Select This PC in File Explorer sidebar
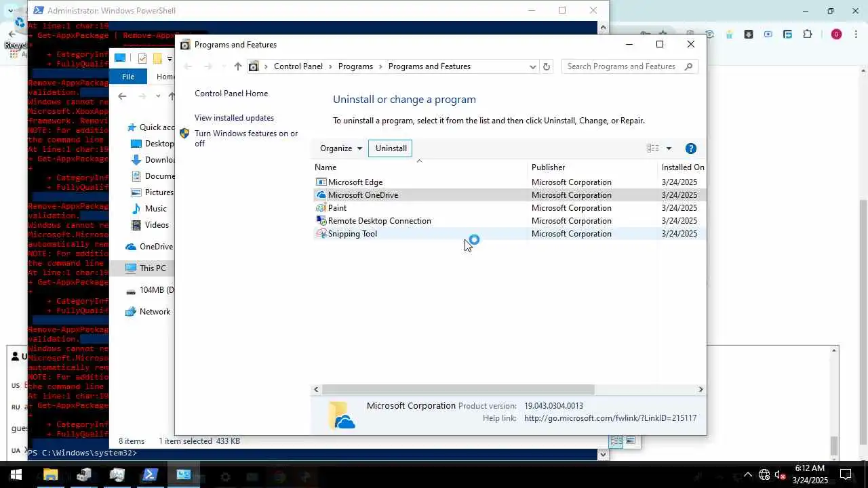The height and width of the screenshot is (488, 868). click(153, 268)
